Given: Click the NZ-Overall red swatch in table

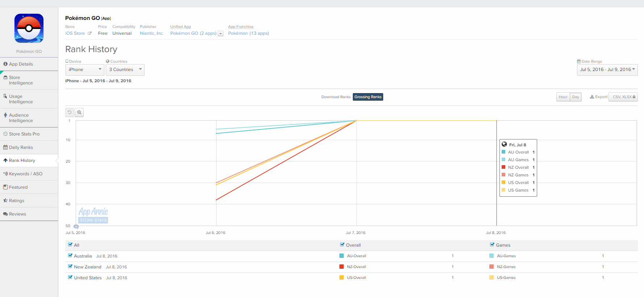Looking at the screenshot, I should pyautogui.click(x=342, y=267).
